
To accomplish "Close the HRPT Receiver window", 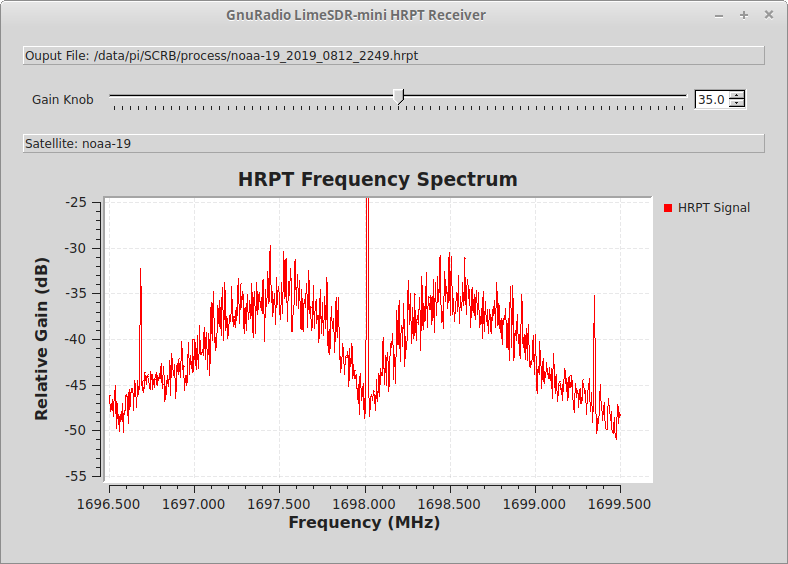I will (x=768, y=15).
